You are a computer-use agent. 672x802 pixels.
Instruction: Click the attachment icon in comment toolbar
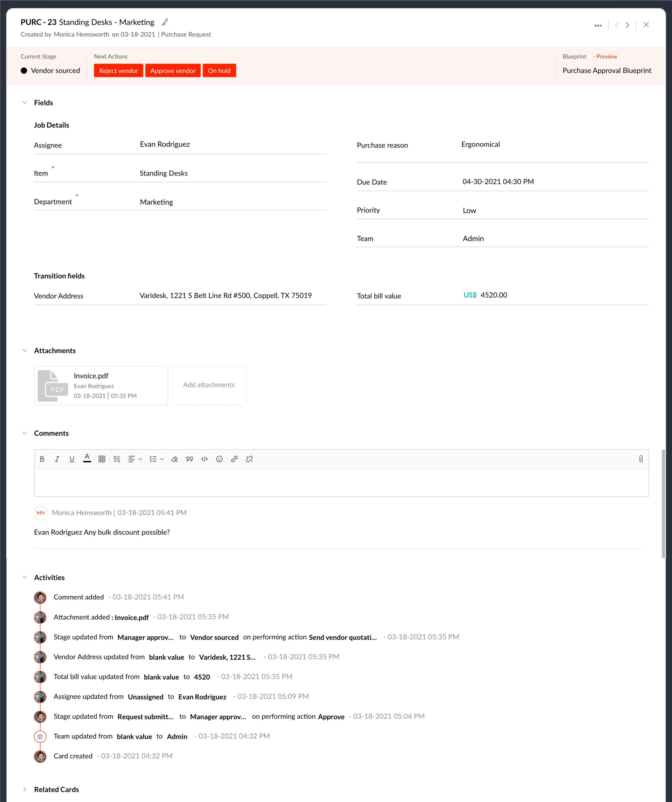click(640, 459)
